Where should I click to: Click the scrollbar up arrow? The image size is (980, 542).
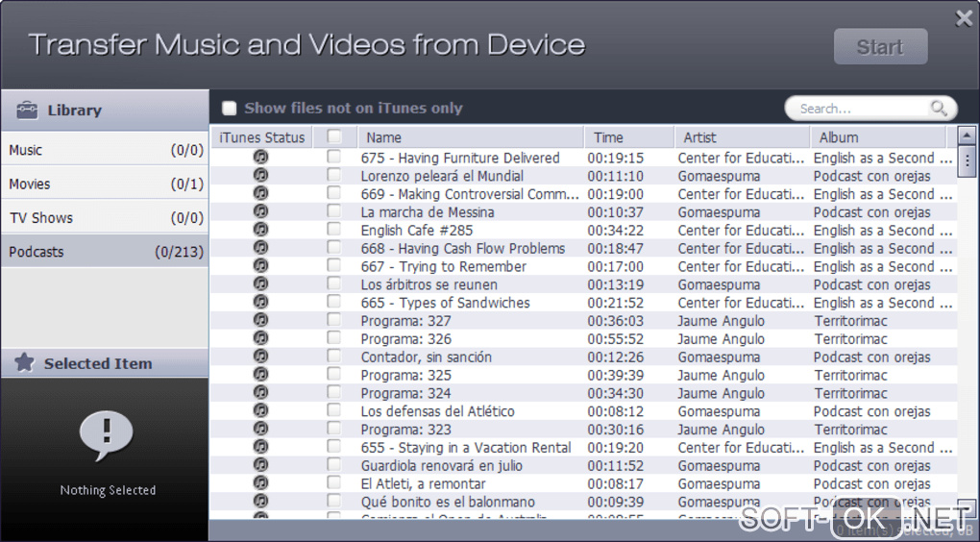968,137
